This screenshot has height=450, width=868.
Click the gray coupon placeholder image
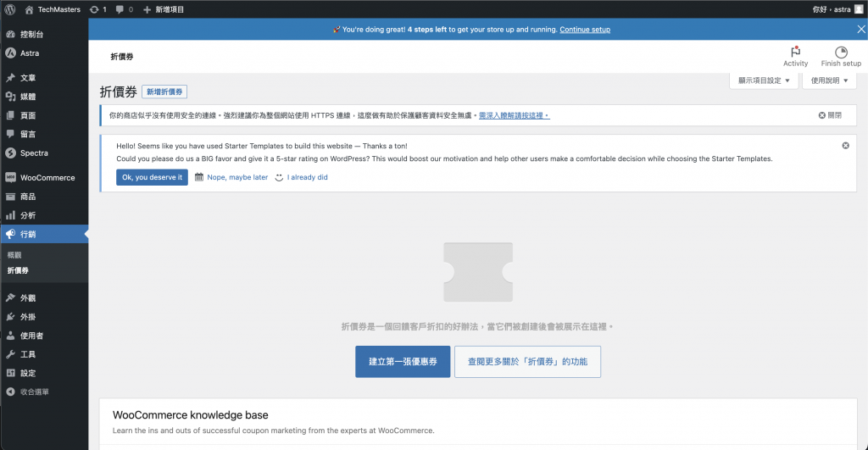478,272
